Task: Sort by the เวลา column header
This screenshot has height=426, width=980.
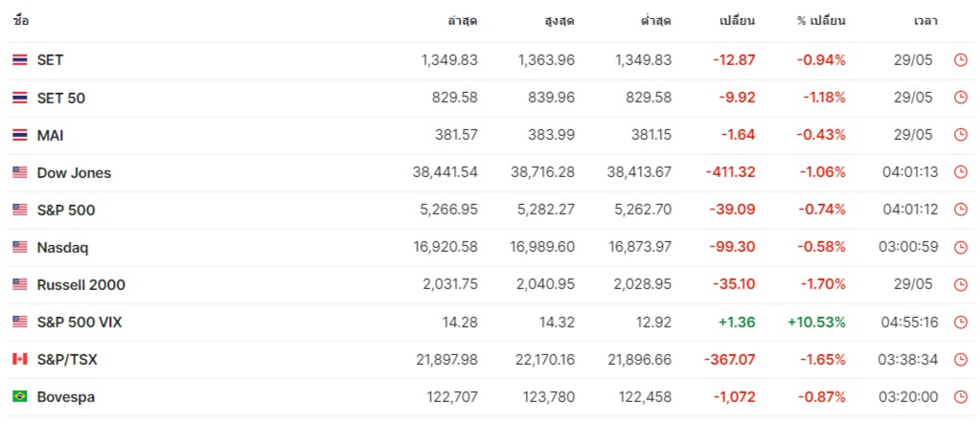Action: pos(925,20)
